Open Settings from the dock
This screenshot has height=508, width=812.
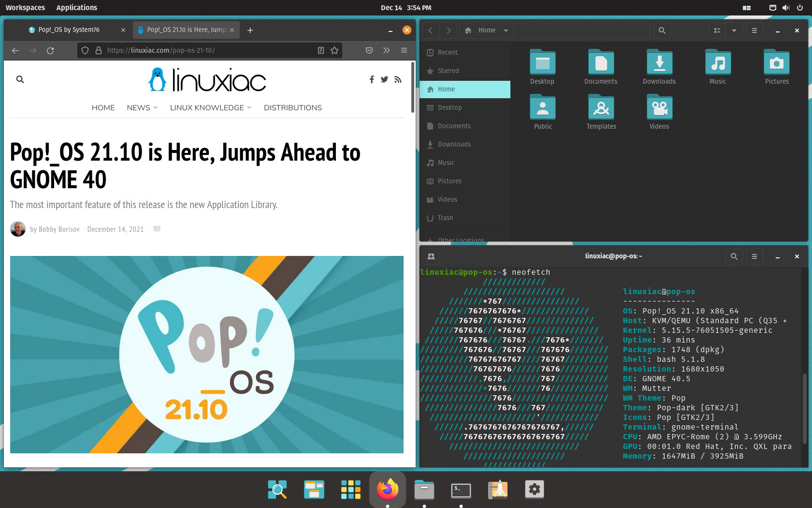(535, 490)
